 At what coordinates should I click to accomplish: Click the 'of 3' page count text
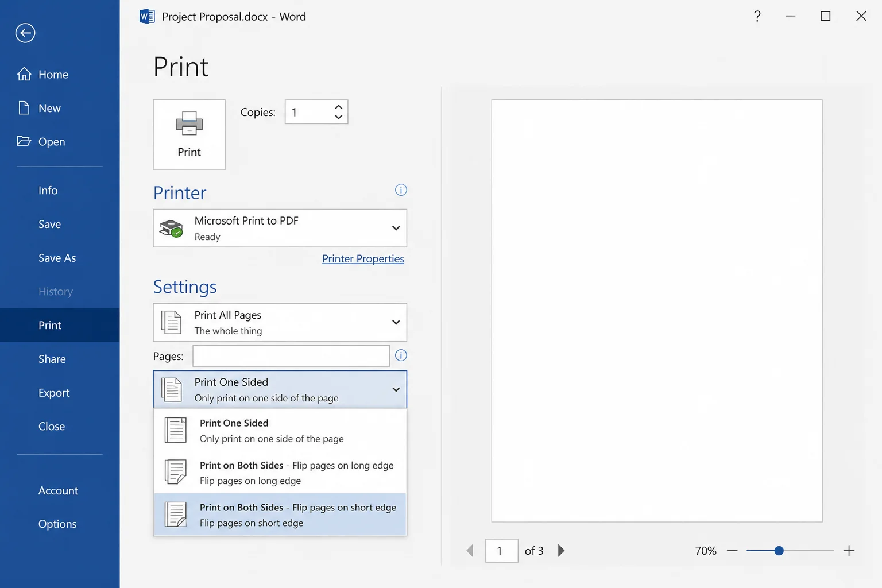point(534,551)
